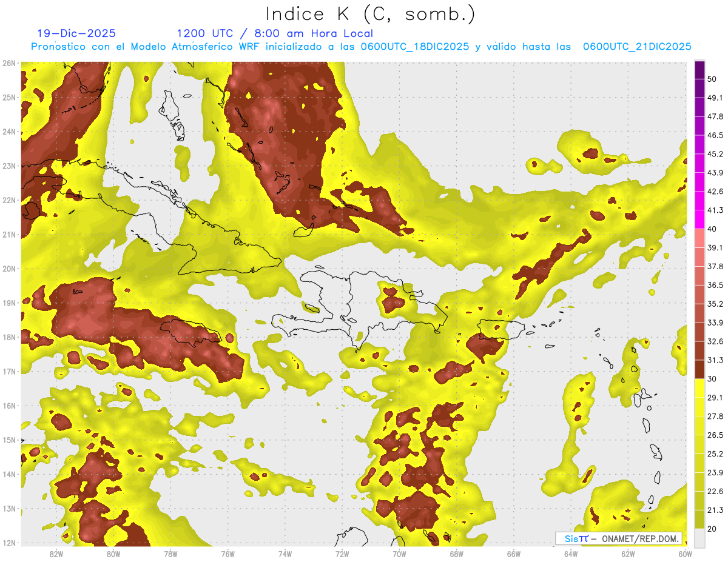This screenshot has height=562, width=728.
Task: Click the '32.6' value on the color scale
Action: tap(715, 341)
